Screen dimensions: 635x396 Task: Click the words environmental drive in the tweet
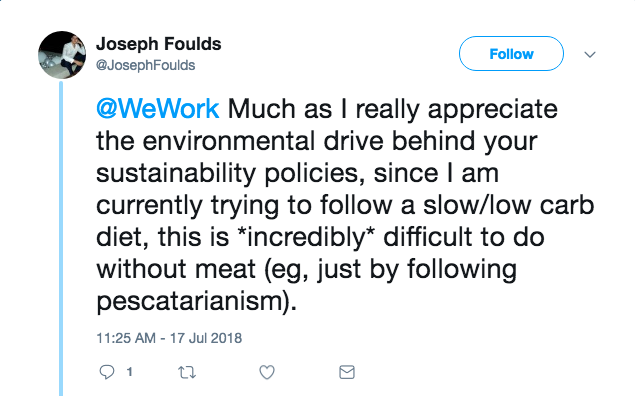pos(263,141)
